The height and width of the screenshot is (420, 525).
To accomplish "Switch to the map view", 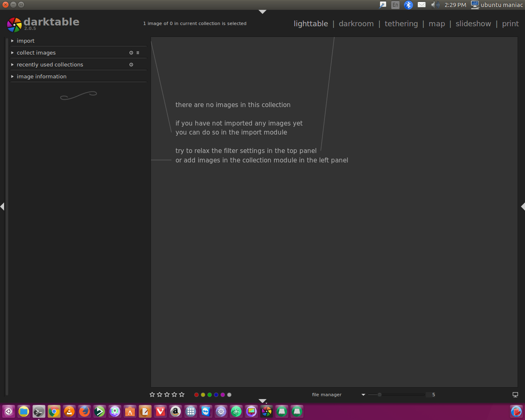I will coord(437,24).
